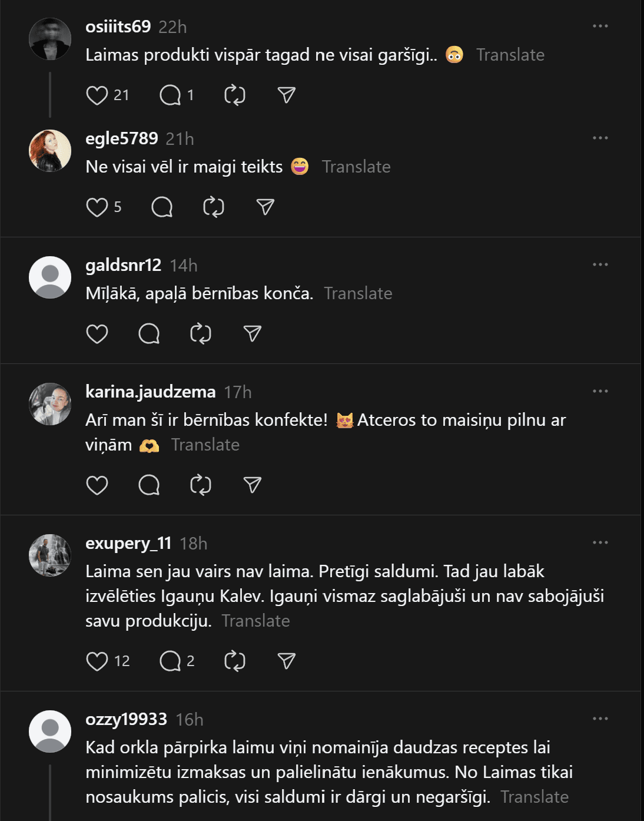The height and width of the screenshot is (821, 644).
Task: Share exupery_11's comment
Action: pyautogui.click(x=286, y=661)
